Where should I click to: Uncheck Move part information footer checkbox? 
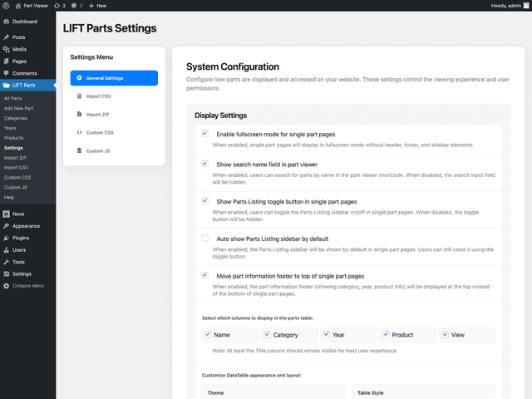click(205, 275)
